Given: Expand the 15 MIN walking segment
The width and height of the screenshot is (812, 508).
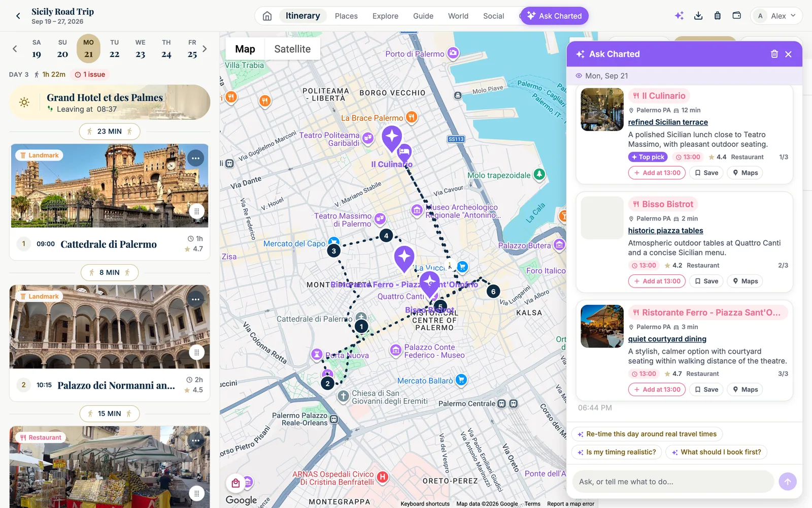Looking at the screenshot, I should pos(110,414).
